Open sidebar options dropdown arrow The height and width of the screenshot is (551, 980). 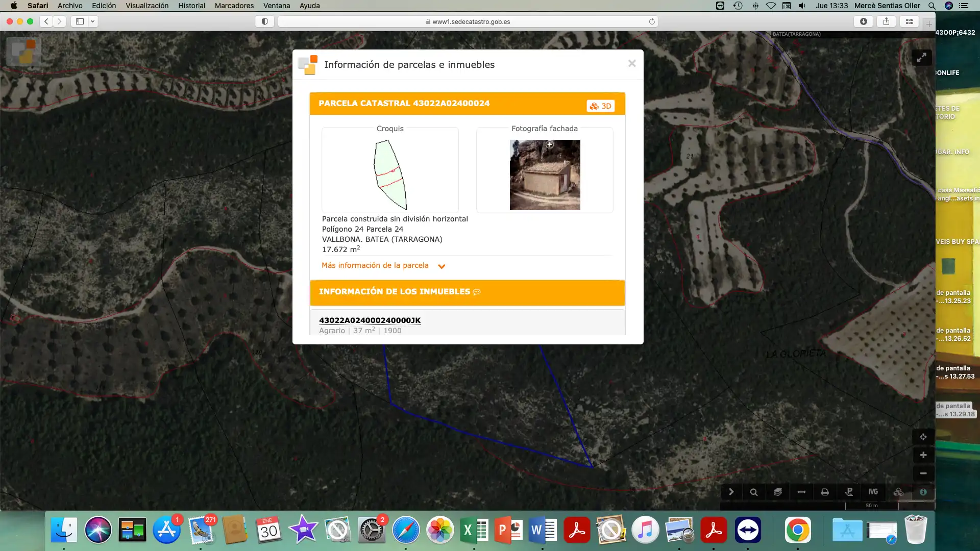pyautogui.click(x=93, y=21)
